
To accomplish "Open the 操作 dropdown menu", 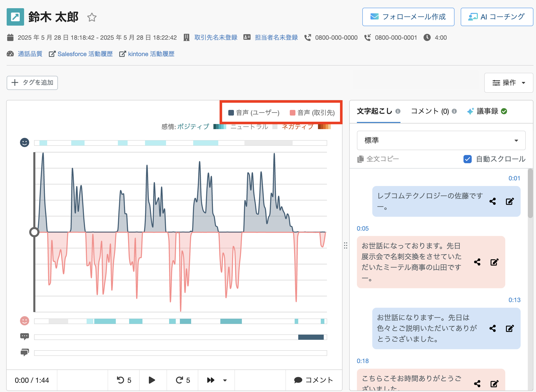I will (509, 83).
